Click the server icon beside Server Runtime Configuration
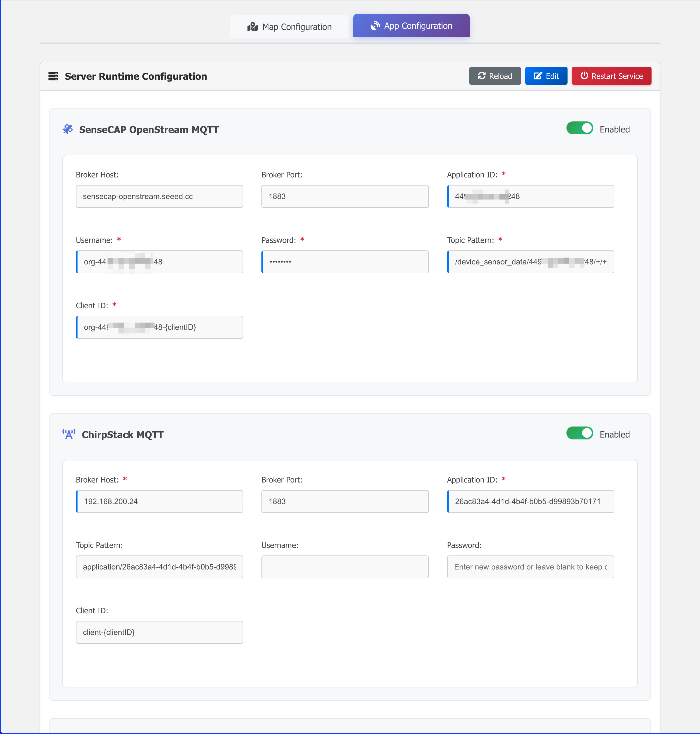 [53, 76]
